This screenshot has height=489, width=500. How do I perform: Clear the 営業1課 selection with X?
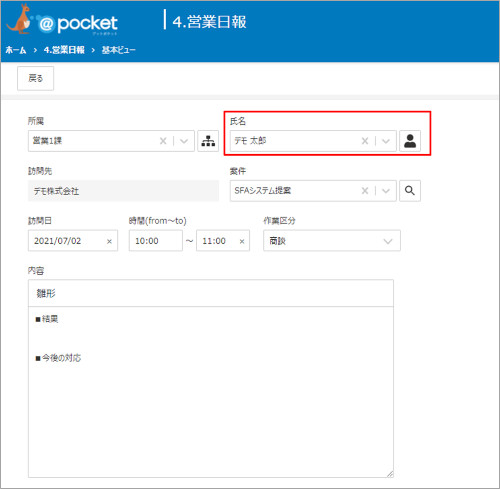163,141
